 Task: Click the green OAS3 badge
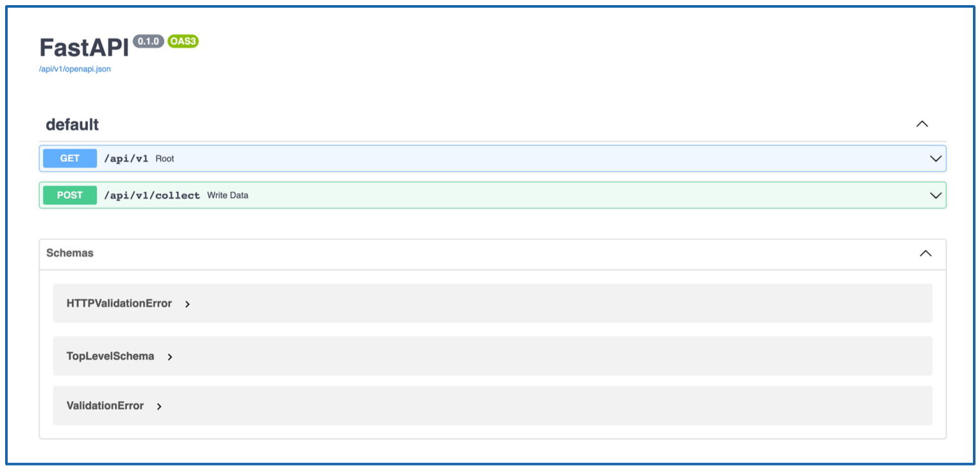pos(183,42)
